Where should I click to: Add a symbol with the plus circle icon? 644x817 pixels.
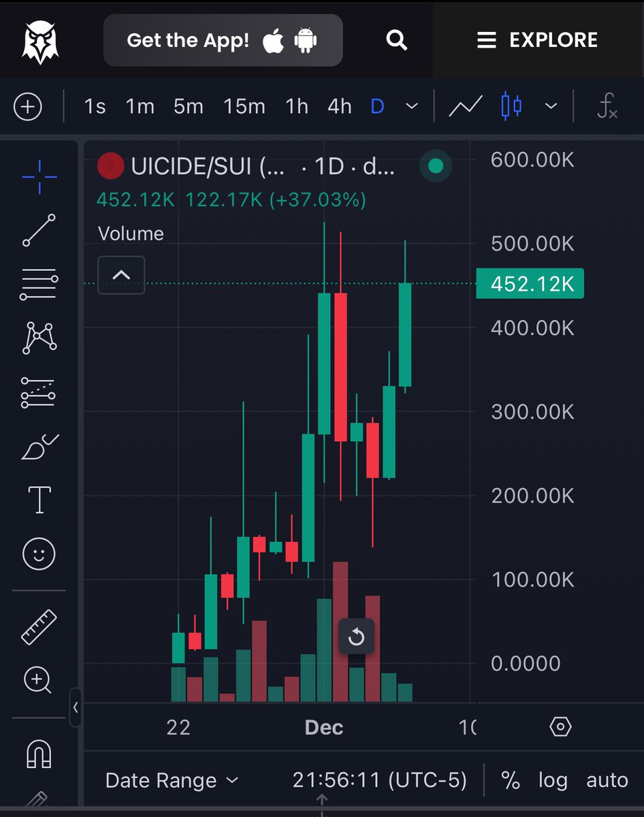pyautogui.click(x=28, y=107)
